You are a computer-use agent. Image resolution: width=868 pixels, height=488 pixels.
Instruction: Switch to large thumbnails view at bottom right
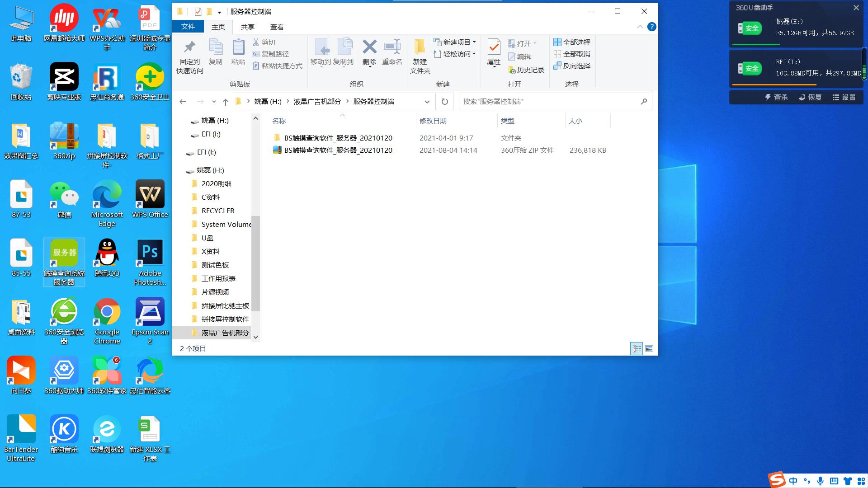coord(649,348)
